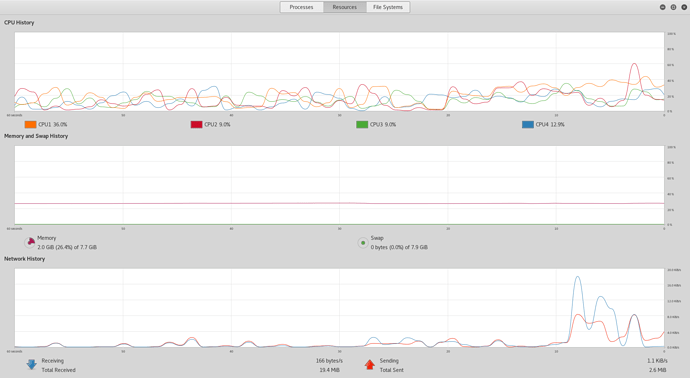Screen dimensions: 690x378
Task: Click the orange CPU1 color swatch
Action: click(30, 125)
